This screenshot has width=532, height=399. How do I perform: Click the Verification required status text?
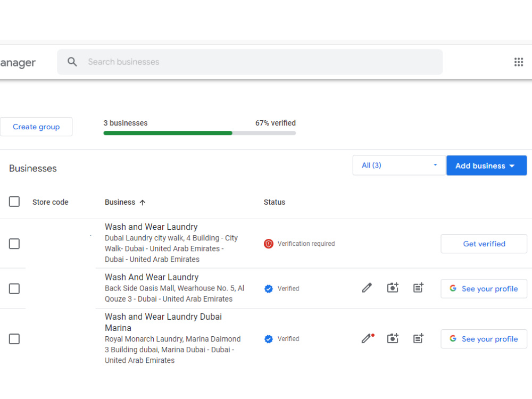[x=306, y=244]
